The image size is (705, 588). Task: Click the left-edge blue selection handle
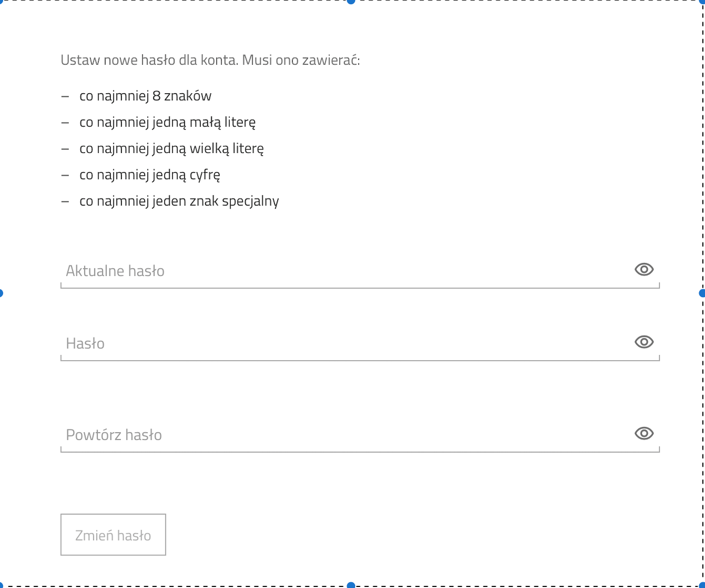point(1,293)
